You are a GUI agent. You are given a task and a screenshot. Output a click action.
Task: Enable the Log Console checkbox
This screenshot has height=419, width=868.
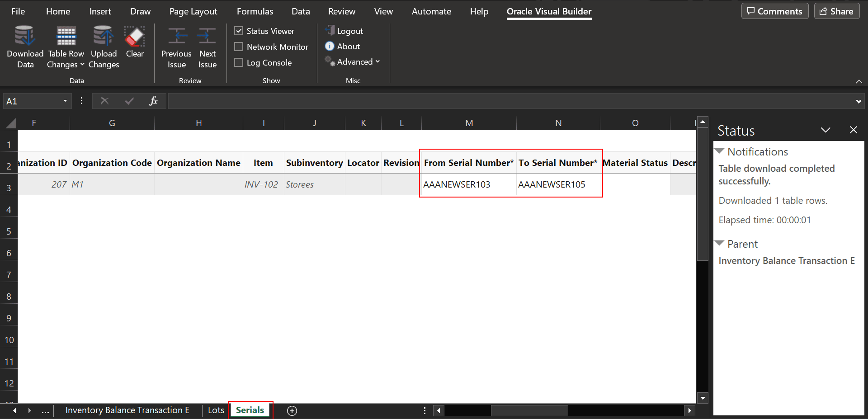coord(239,62)
